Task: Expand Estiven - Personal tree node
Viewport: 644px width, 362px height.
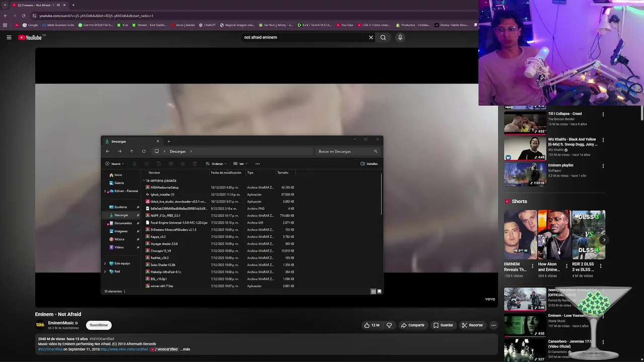Action: tap(105, 191)
